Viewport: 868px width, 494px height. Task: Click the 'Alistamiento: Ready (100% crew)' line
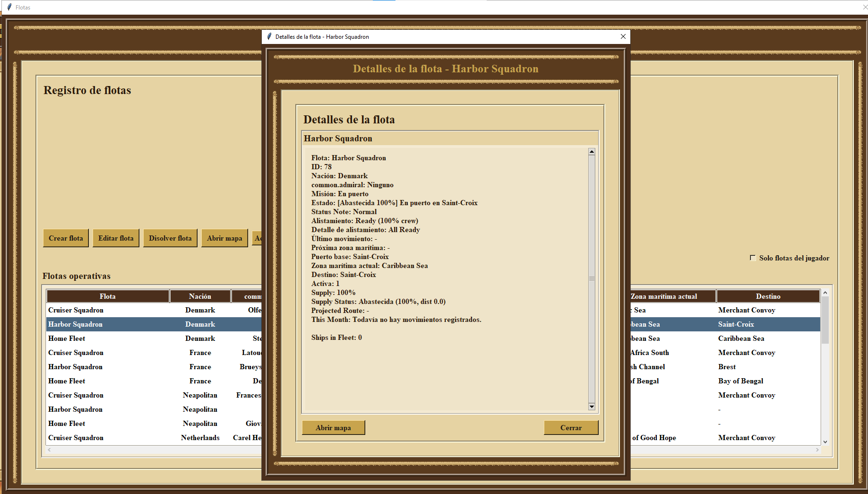tap(365, 221)
